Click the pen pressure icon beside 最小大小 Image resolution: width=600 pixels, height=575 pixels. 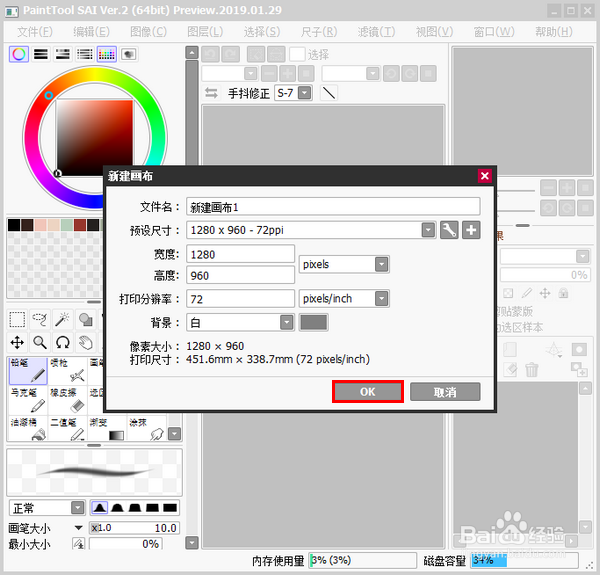[78, 544]
